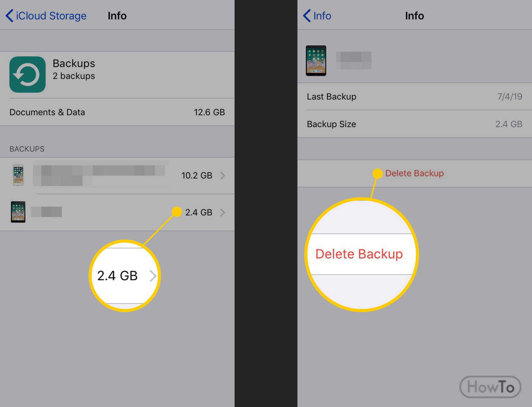
Task: Tap the magnified Delete Backup text
Action: coord(359,254)
